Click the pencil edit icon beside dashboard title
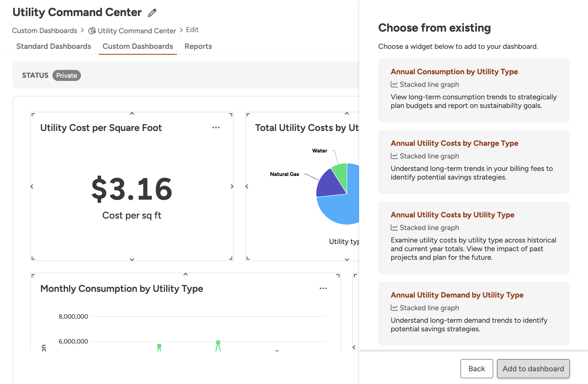Viewport: 588px width, 384px height. tap(152, 13)
